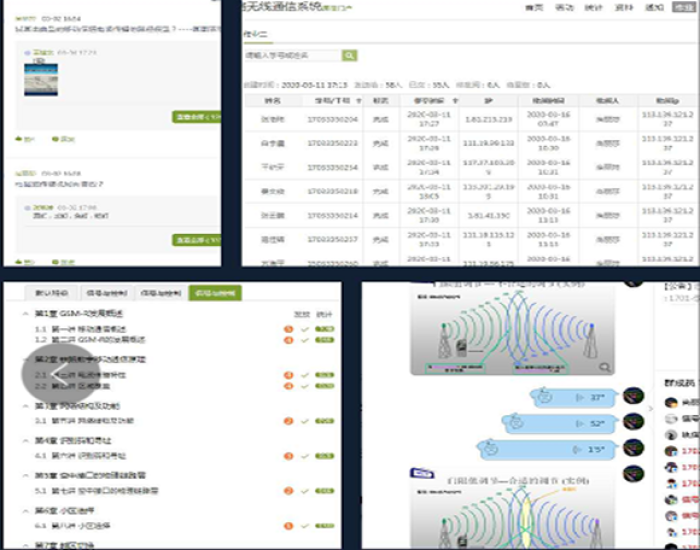Toggle the publish checkmark for lesson 6.1

pyautogui.click(x=305, y=526)
